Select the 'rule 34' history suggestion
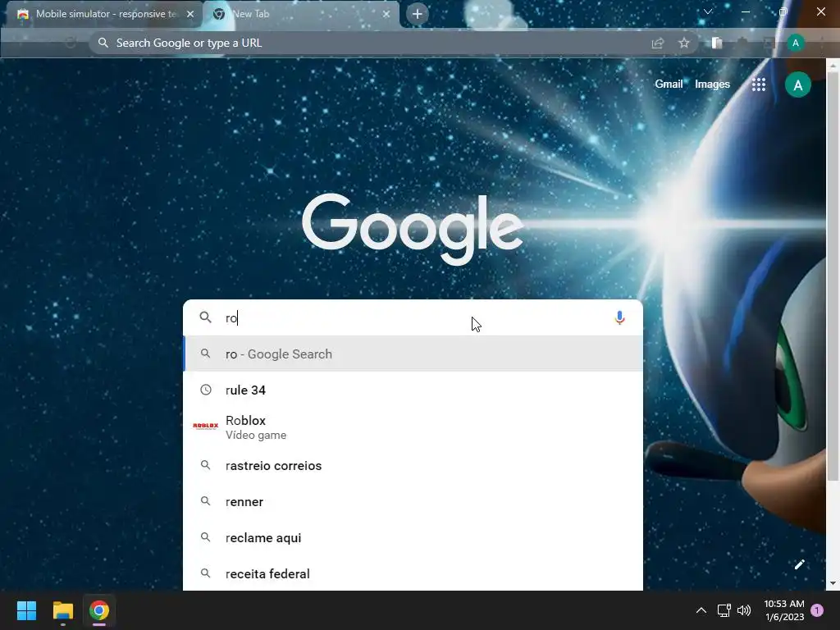 tap(413, 390)
